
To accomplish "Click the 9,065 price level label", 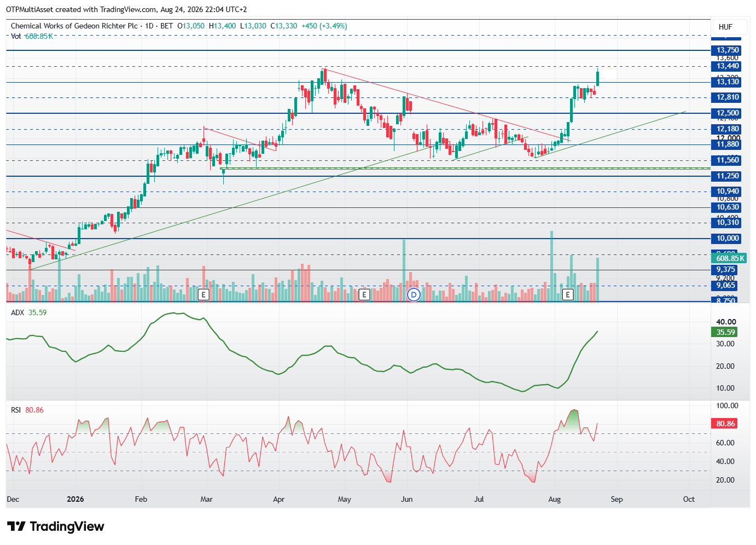I will pyautogui.click(x=725, y=286).
